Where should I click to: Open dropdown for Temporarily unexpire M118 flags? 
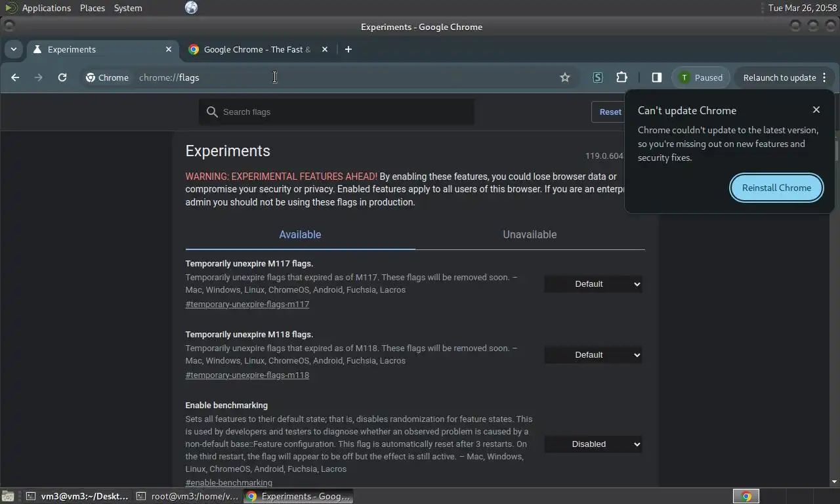(x=593, y=355)
